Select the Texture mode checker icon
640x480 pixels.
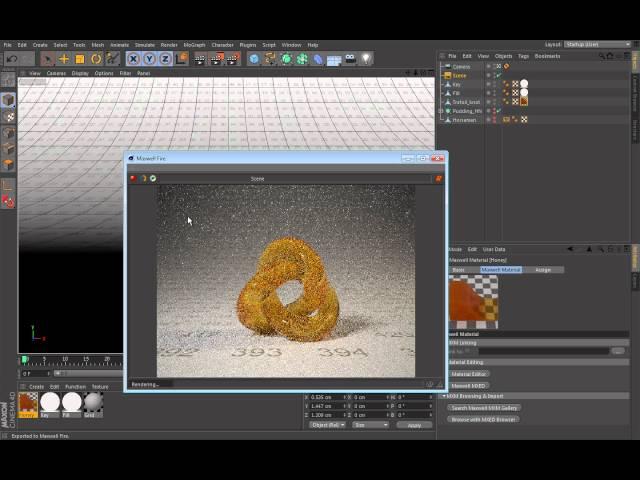tap(8, 117)
